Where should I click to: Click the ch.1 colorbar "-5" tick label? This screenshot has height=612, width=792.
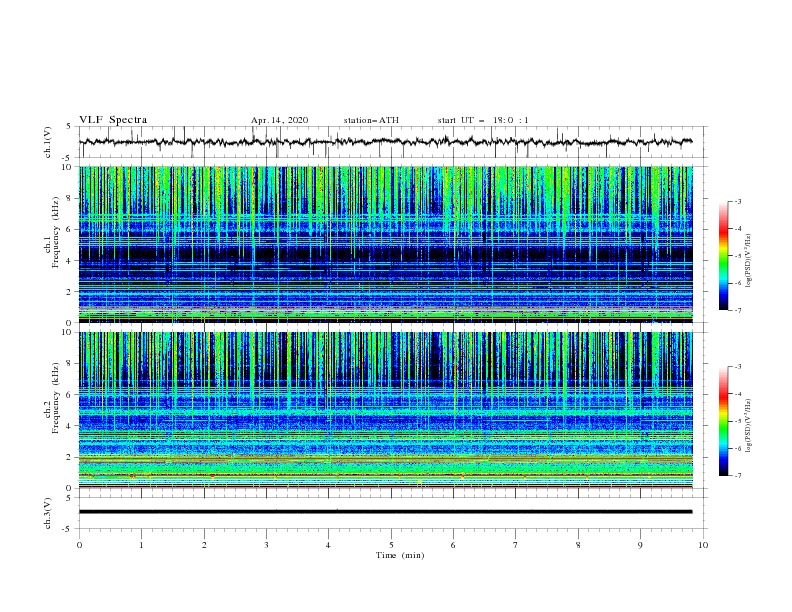[738, 256]
